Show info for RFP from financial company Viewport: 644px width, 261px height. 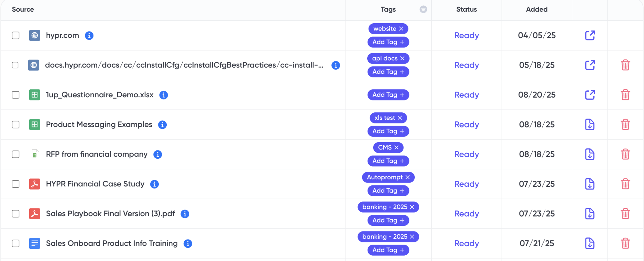click(x=158, y=154)
